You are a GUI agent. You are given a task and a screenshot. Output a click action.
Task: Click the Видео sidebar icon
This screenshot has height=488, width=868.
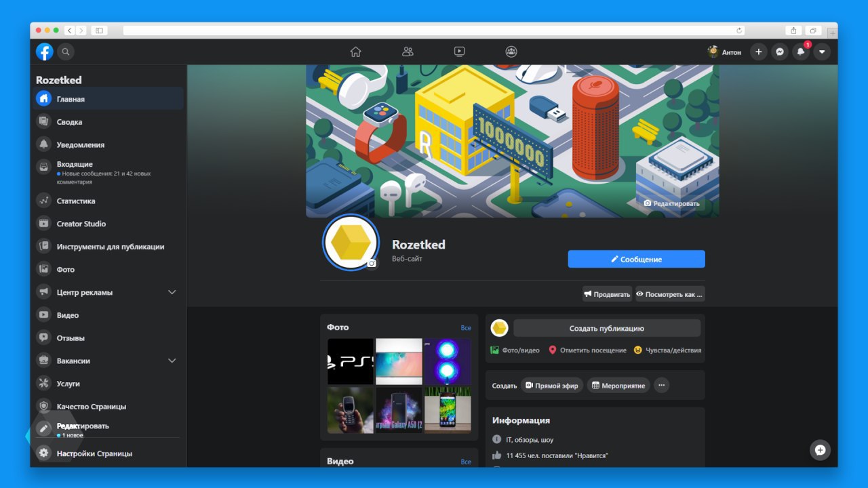[x=44, y=315]
